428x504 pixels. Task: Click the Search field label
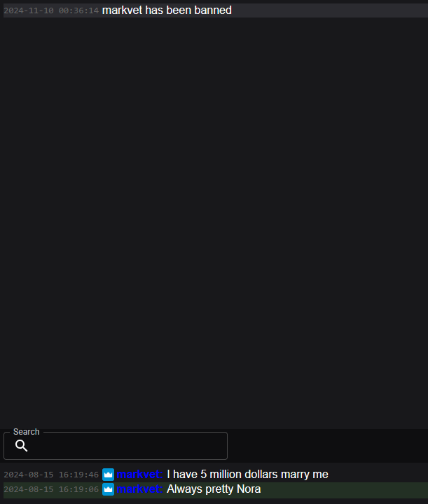pyautogui.click(x=27, y=432)
